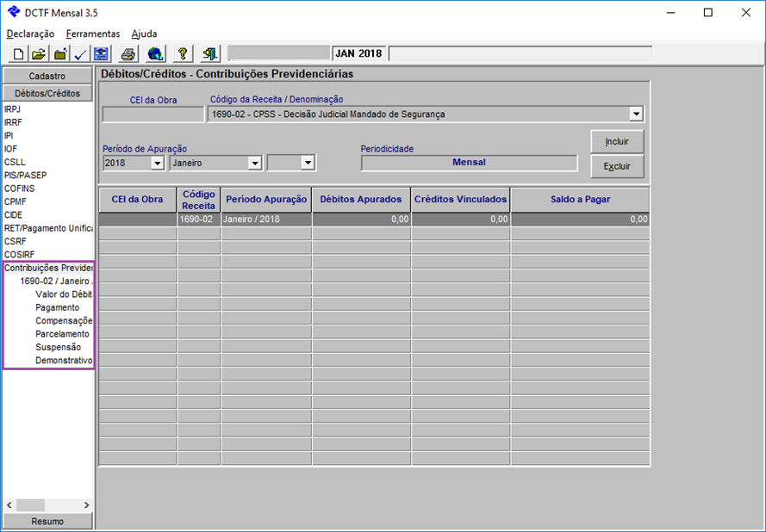
Task: Click the Saldo a Pagar 0,00 cell
Action: (581, 220)
